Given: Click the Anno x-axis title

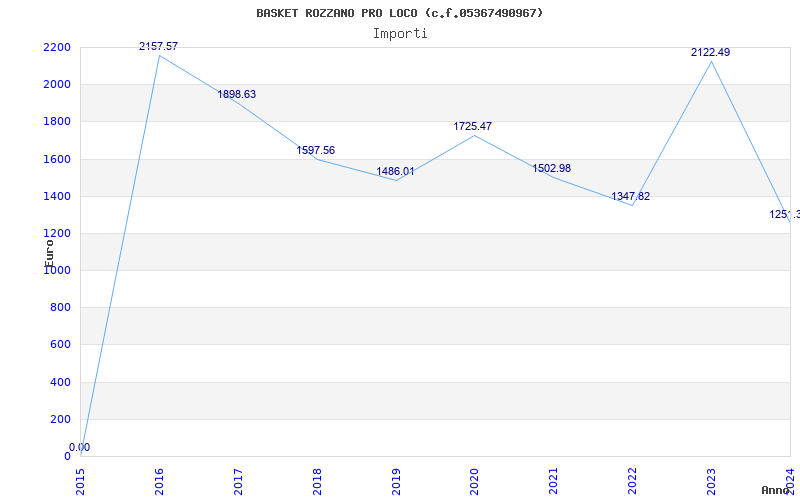Looking at the screenshot, I should [x=775, y=490].
